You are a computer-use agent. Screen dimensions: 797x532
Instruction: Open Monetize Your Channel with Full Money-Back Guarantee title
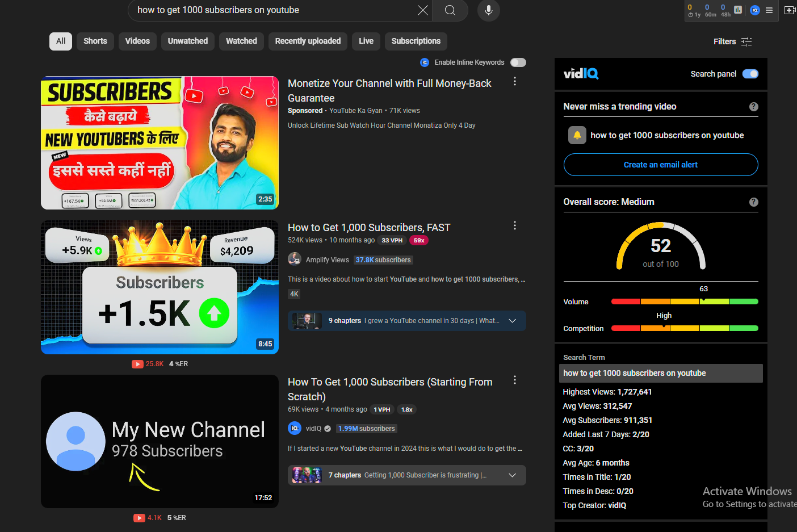pyautogui.click(x=389, y=91)
